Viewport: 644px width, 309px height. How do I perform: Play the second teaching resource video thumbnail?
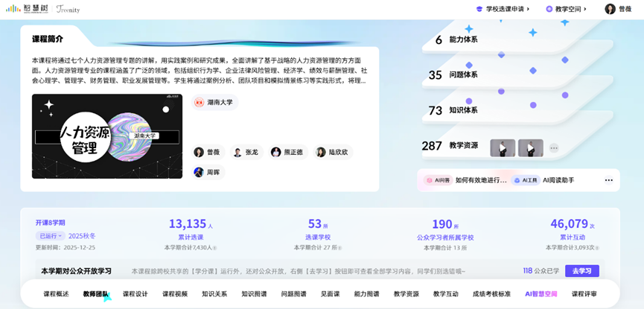pyautogui.click(x=530, y=148)
